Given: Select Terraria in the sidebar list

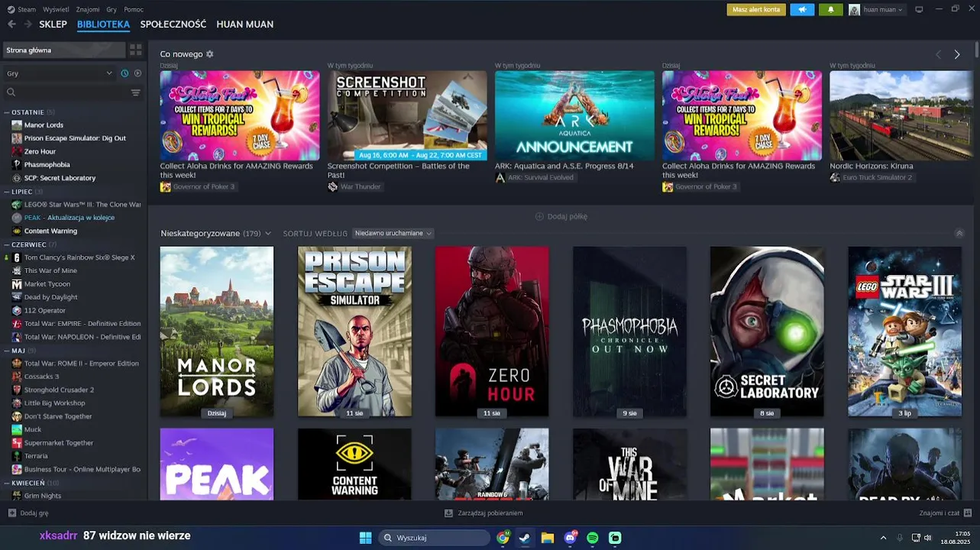Looking at the screenshot, I should tap(36, 456).
